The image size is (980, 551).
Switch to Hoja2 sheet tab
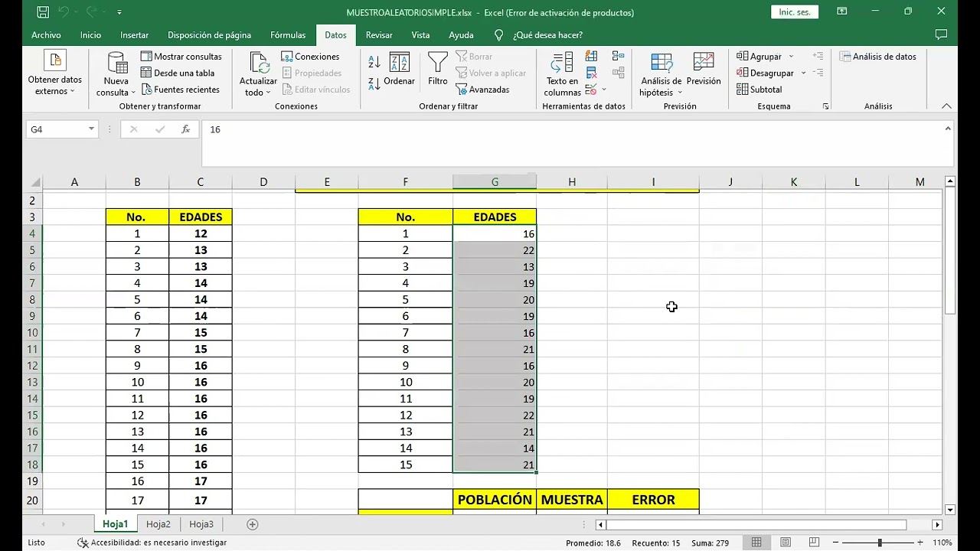point(158,524)
